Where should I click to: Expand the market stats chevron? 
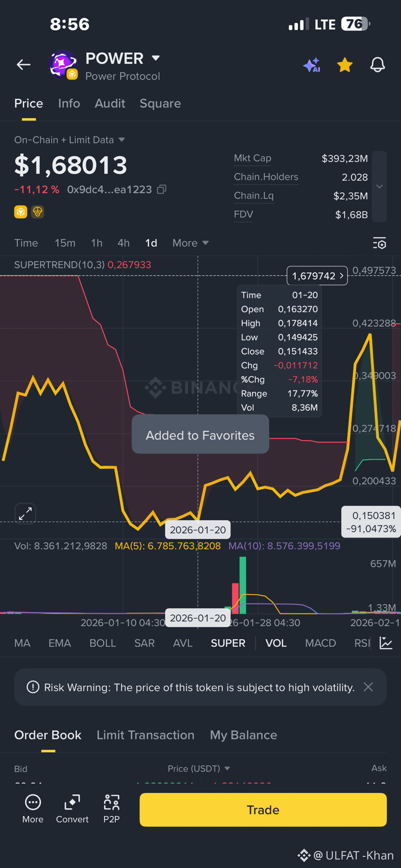(380, 186)
